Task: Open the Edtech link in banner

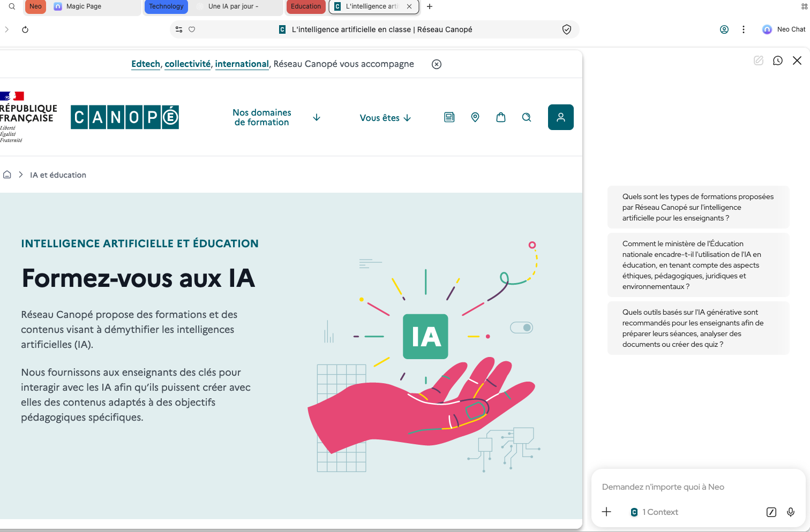Action: coord(146,64)
